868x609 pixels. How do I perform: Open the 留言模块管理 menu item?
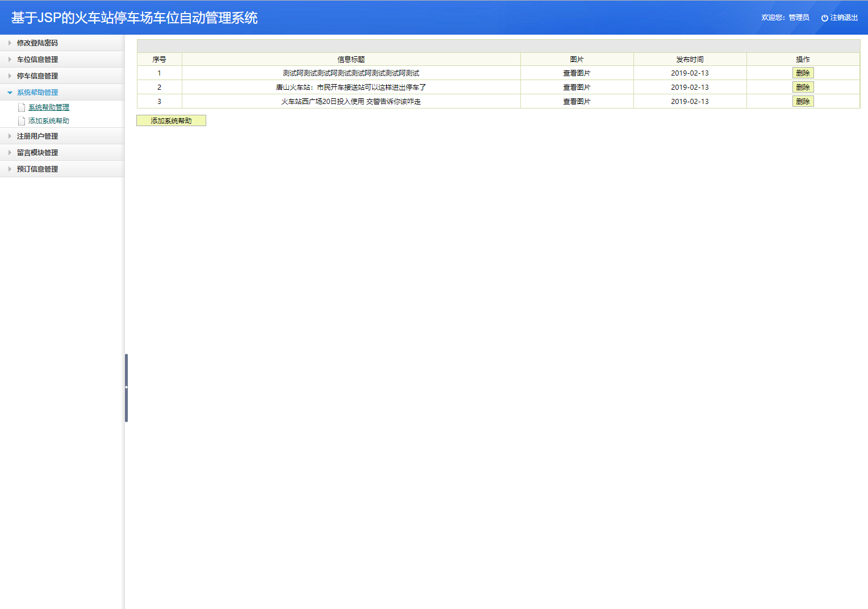click(37, 152)
